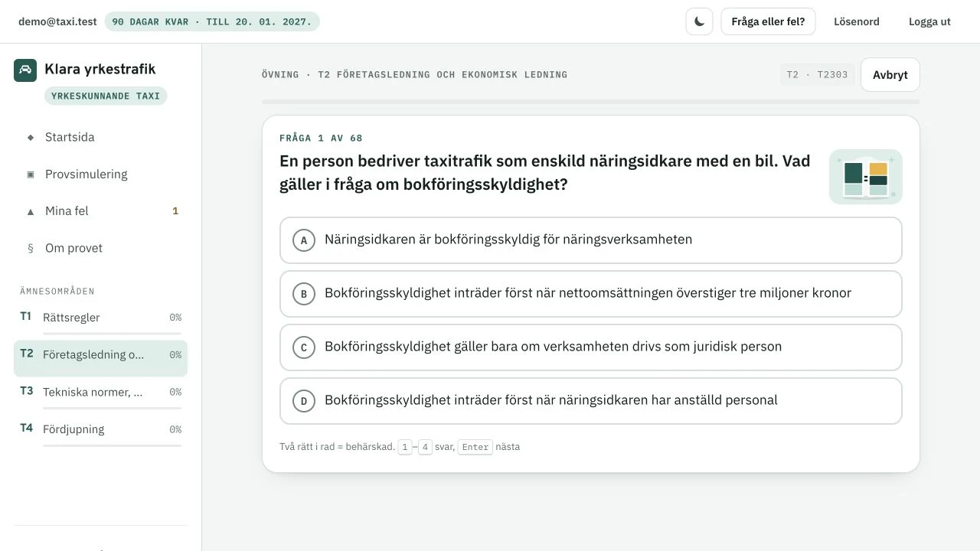Viewport: 980px width, 551px height.
Task: Click the Rättsregler progress bar
Action: click(112, 334)
